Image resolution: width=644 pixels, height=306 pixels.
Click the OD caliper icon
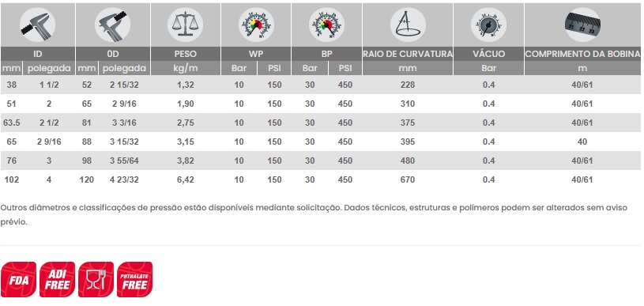coord(112,25)
